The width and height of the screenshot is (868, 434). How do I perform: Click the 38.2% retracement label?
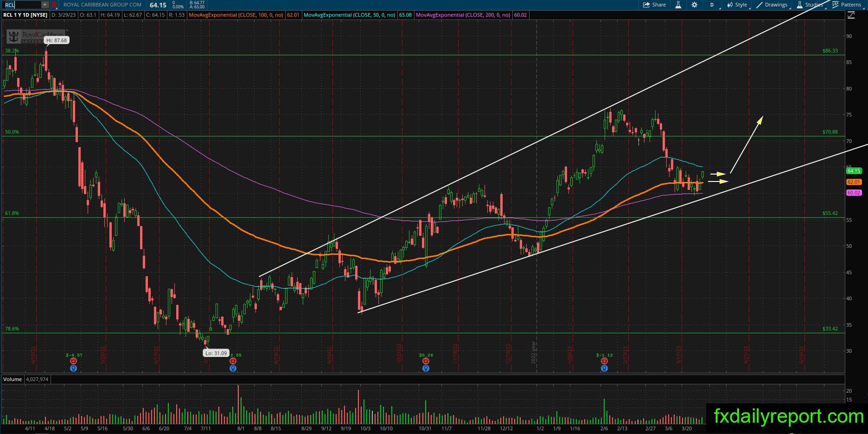12,51
